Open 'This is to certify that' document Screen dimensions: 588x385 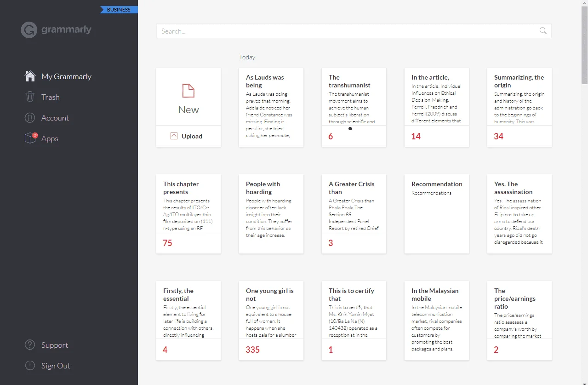[x=354, y=321]
